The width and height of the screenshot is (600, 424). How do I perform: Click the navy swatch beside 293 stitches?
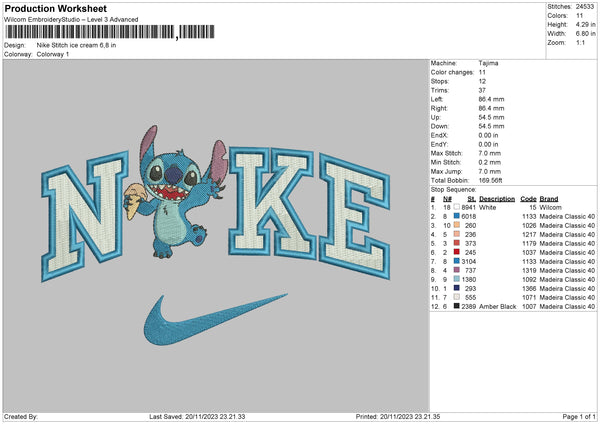point(457,288)
